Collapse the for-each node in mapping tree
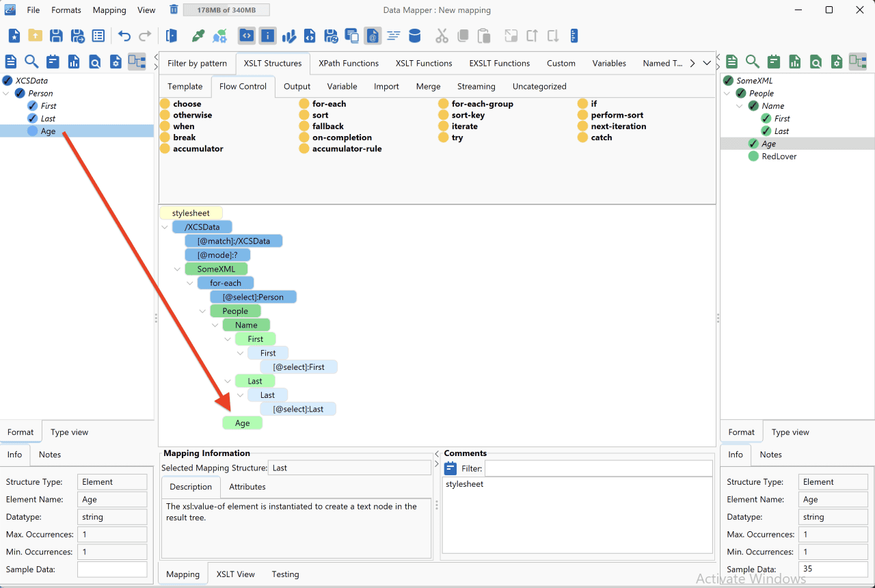This screenshot has height=588, width=875. click(x=190, y=283)
